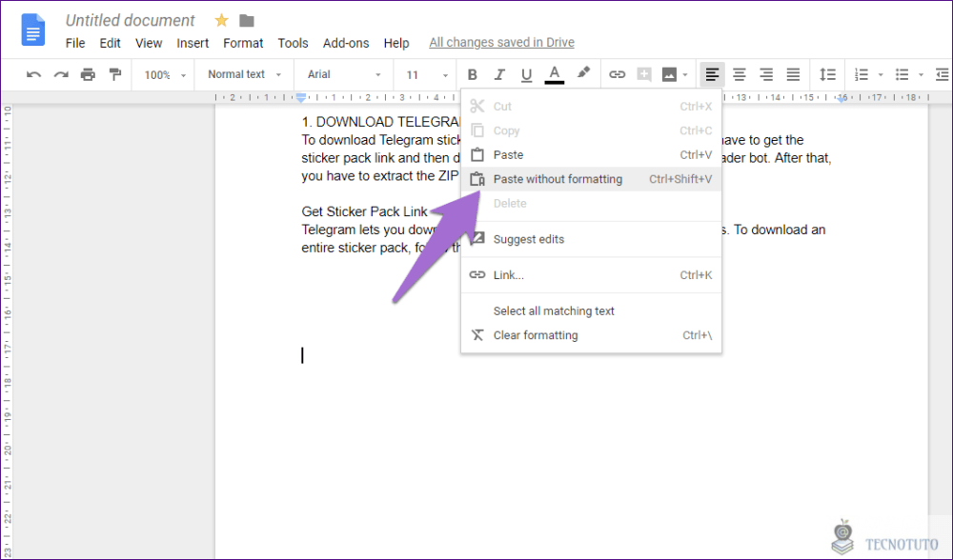Open the Edit menu
The width and height of the screenshot is (953, 560).
tap(110, 43)
